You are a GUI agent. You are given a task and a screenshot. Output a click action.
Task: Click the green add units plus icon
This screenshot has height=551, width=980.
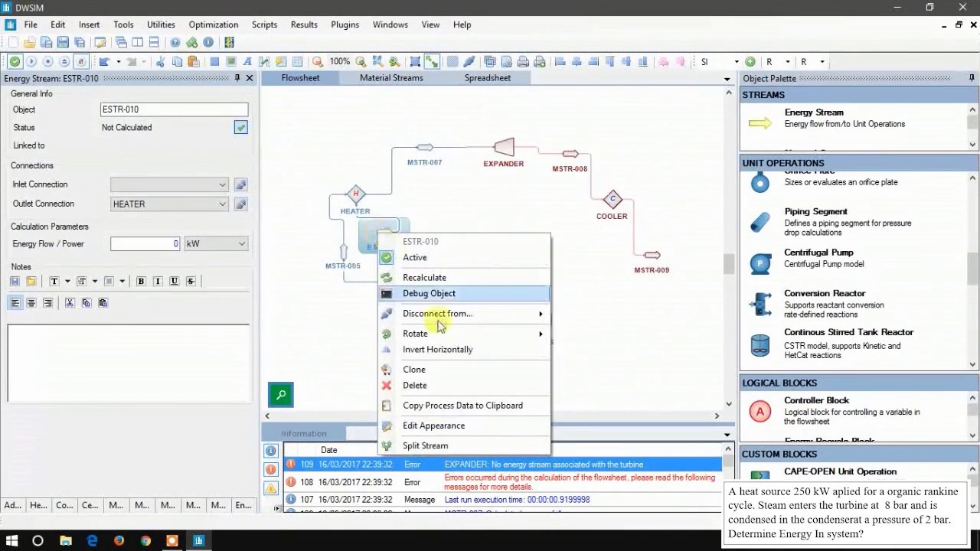750,61
